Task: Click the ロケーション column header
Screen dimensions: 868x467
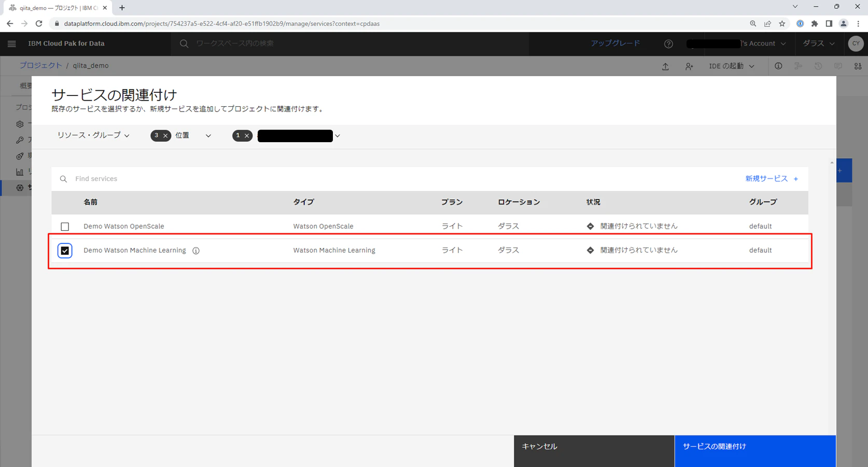Action: pos(519,202)
